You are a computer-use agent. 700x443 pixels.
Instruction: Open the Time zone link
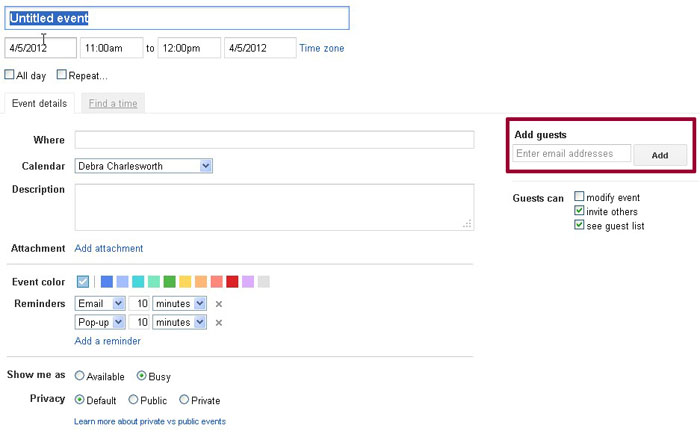tap(322, 48)
